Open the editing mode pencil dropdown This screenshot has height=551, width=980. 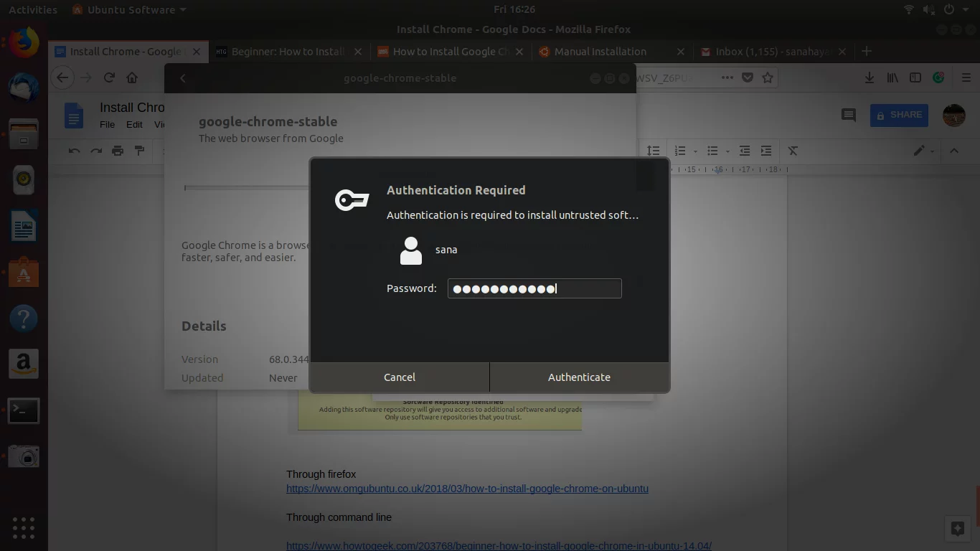(x=923, y=151)
